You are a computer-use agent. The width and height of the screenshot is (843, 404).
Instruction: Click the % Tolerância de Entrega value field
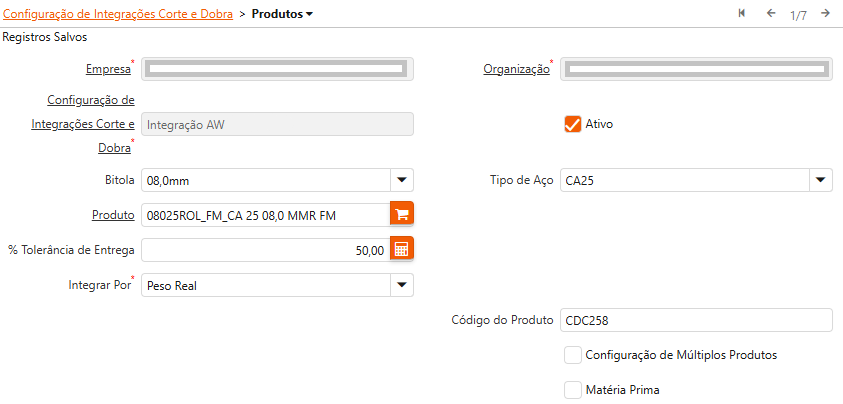click(x=264, y=250)
